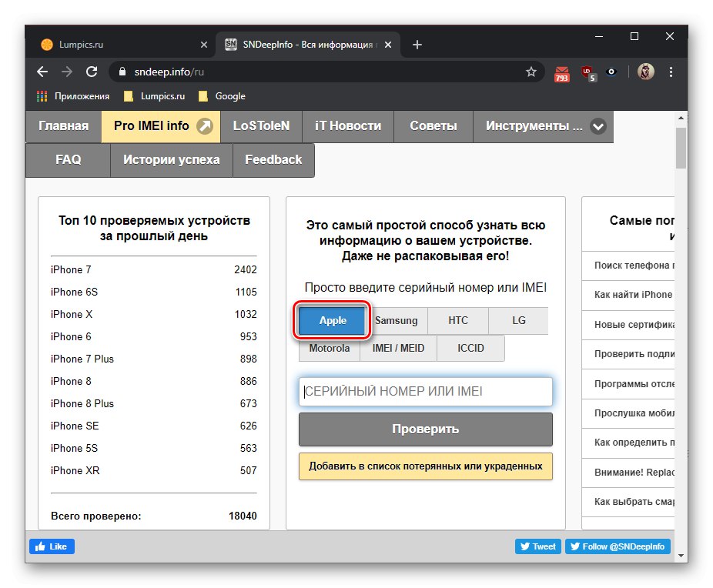Select the Samsung manufacturer tab

click(396, 320)
